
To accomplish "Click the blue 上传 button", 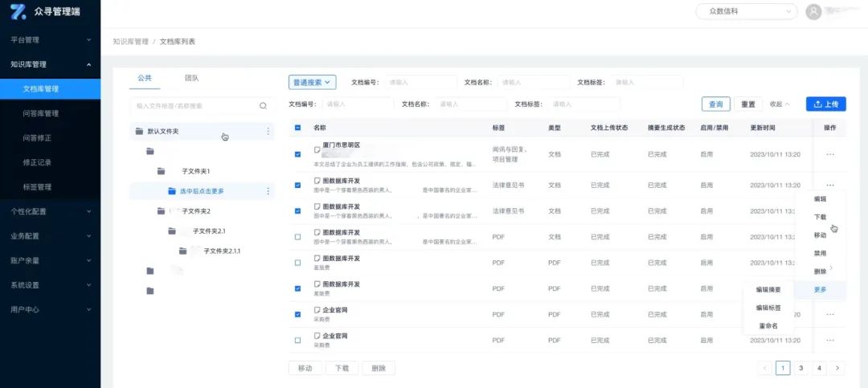I will point(826,104).
